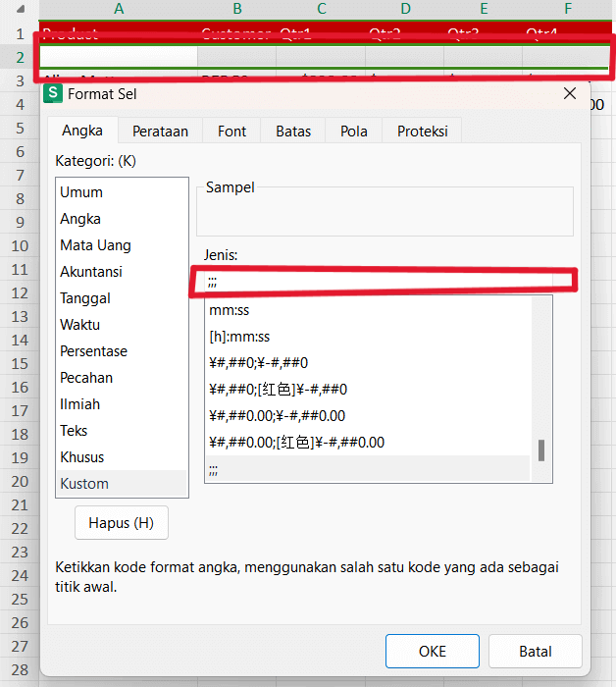Viewport: 616px width, 687px height.
Task: Select row 2 header
Action: [x=20, y=57]
